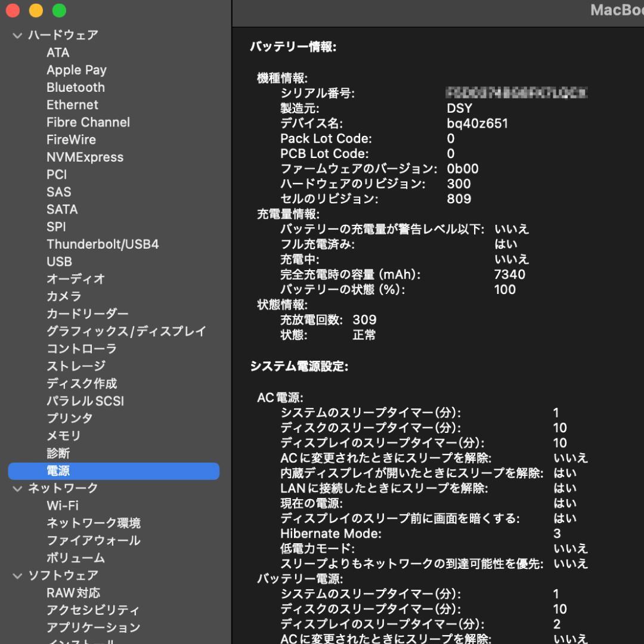Open オーディオ (Audio) information
Viewport: 644px width, 644px height.
pos(75,278)
